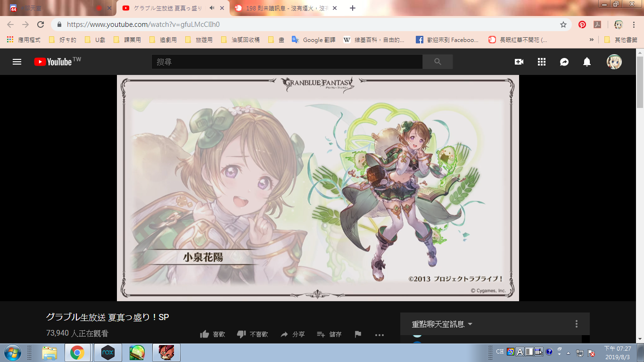Click the video title グラブル生放送 夏真っ盛り！SP
Screen dimensions: 644x362
coord(107,317)
